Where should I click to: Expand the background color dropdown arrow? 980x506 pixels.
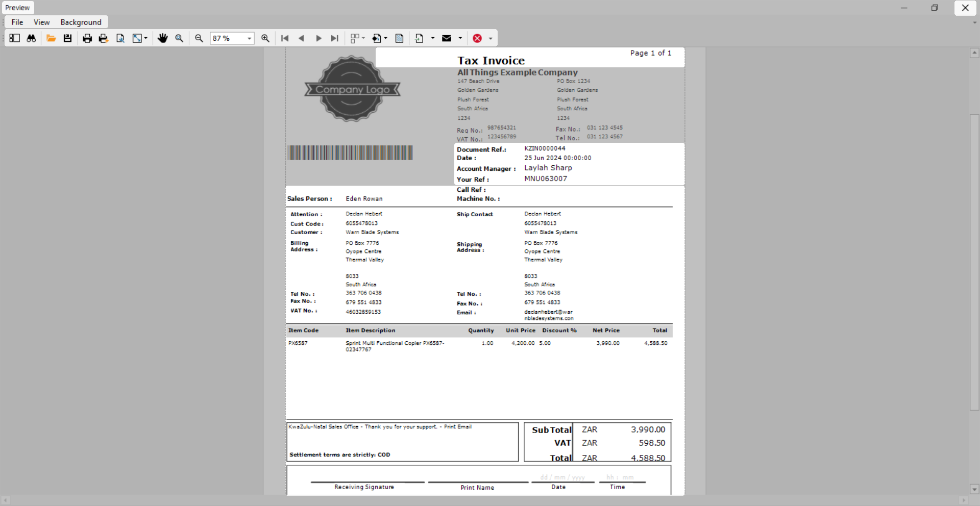coord(385,38)
